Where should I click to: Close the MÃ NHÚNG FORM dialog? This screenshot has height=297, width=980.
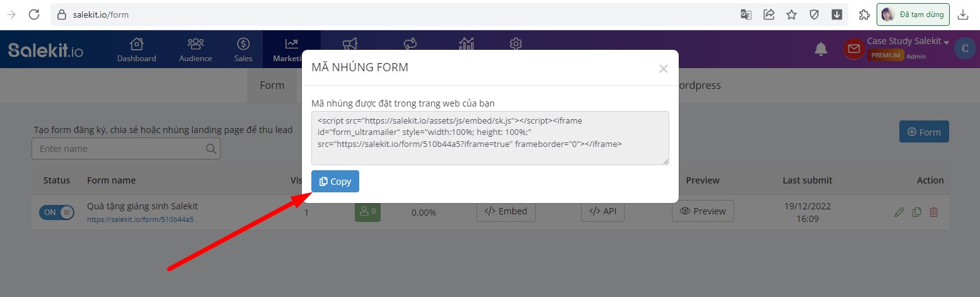[x=663, y=69]
